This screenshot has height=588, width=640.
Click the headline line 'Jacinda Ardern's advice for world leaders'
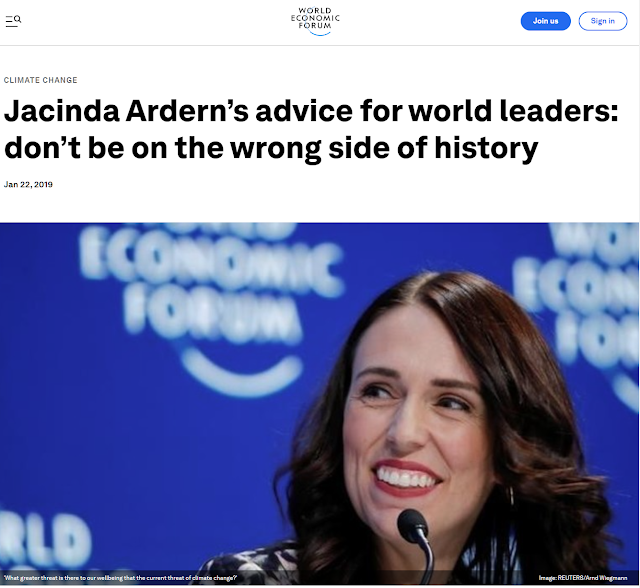(311, 111)
